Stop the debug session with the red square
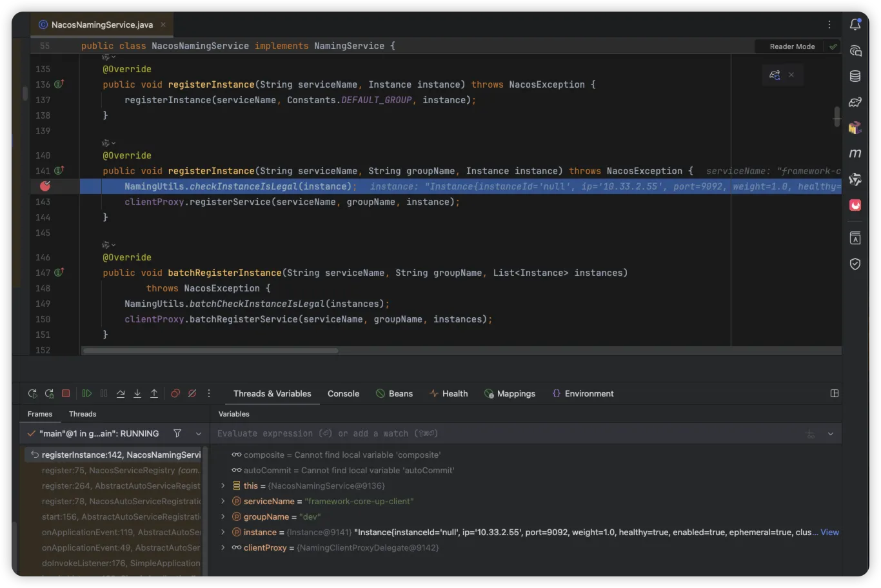This screenshot has width=881, height=588. pos(66,393)
